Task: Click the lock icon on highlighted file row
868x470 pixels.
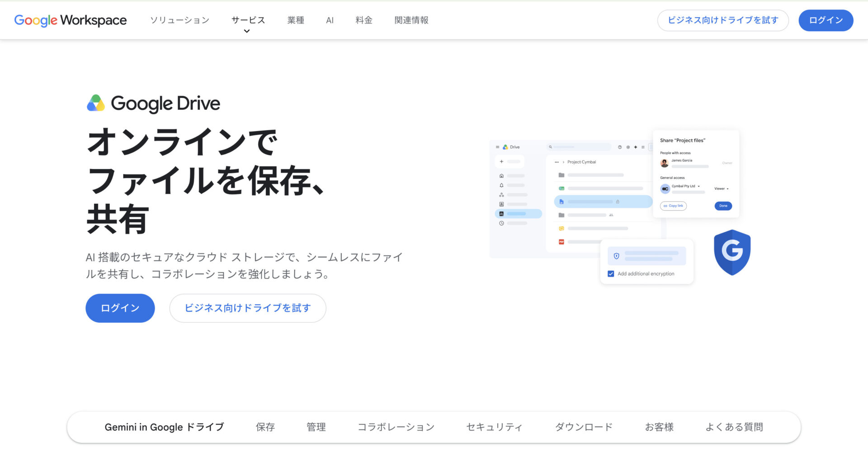Action: coord(618,202)
